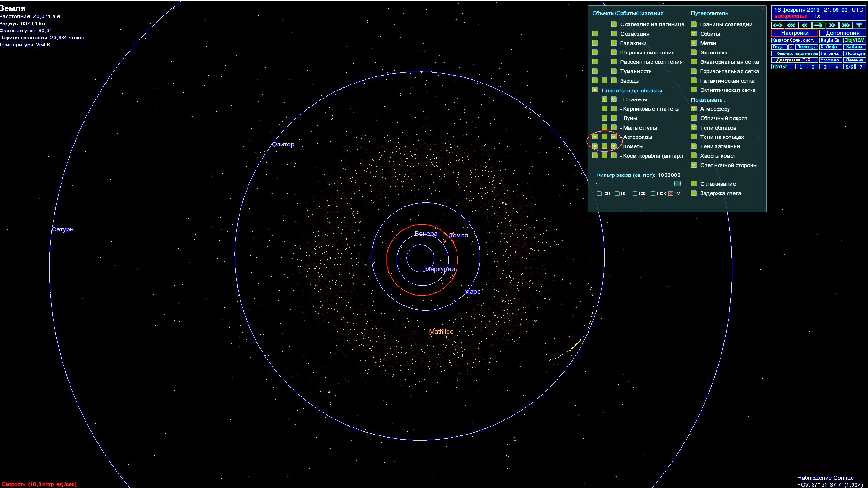The width and height of the screenshot is (868, 488).
Task: Open Диаграмма Г.-Р. diagram
Action: coord(795,60)
